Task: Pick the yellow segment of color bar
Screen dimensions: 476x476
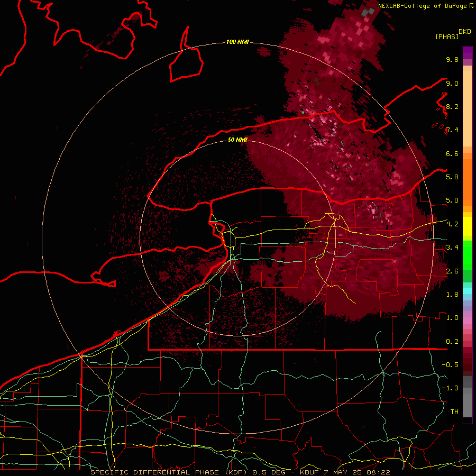Action: pyautogui.click(x=467, y=226)
